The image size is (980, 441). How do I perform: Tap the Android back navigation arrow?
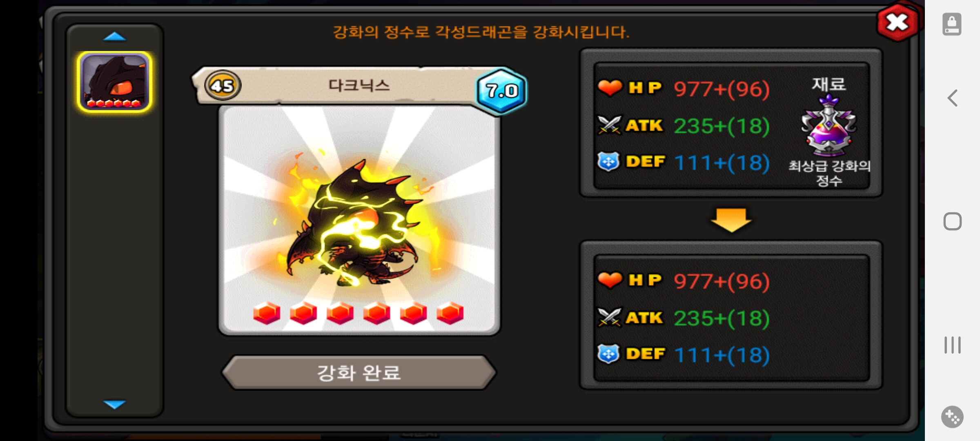952,98
